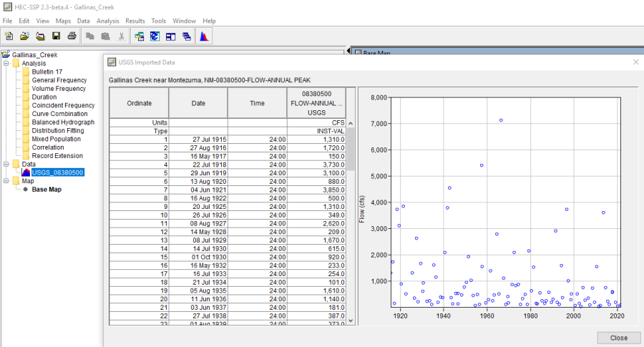The image size is (644, 347).
Task: Click the Tile Windows toolbar icon
Action: (171, 36)
